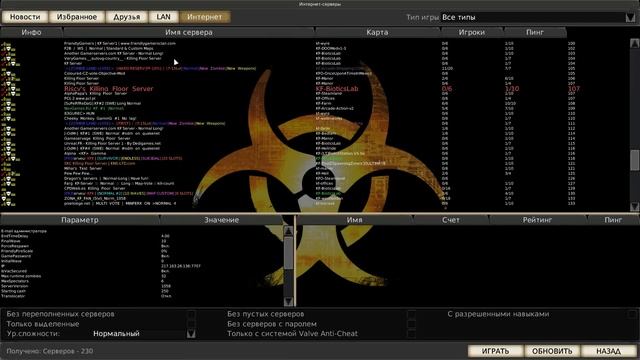Select the Gameservage Killing Floor Server row
The width and height of the screenshot is (640, 360).
click(x=314, y=138)
